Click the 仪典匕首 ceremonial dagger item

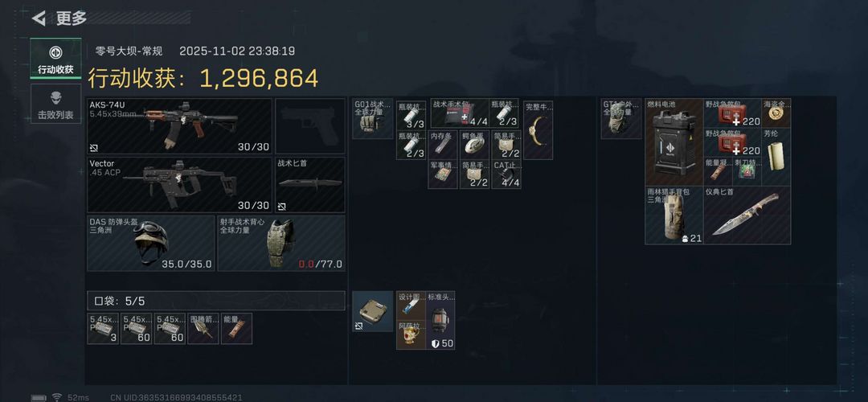click(x=747, y=215)
